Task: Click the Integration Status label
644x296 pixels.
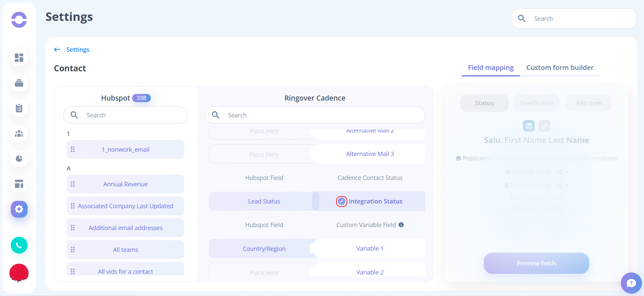Action: [375, 201]
